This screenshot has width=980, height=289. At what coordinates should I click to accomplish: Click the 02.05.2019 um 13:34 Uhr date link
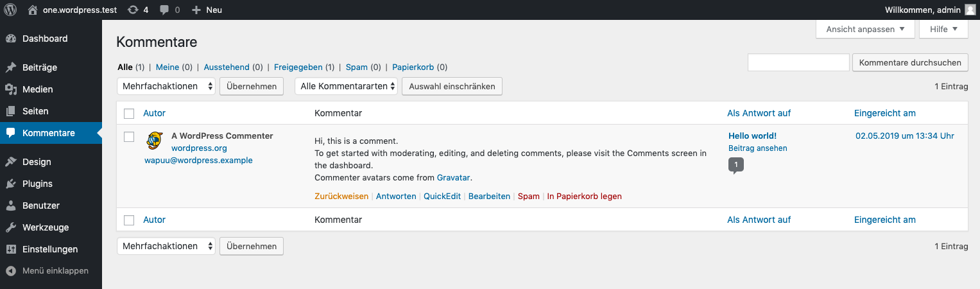pos(905,136)
